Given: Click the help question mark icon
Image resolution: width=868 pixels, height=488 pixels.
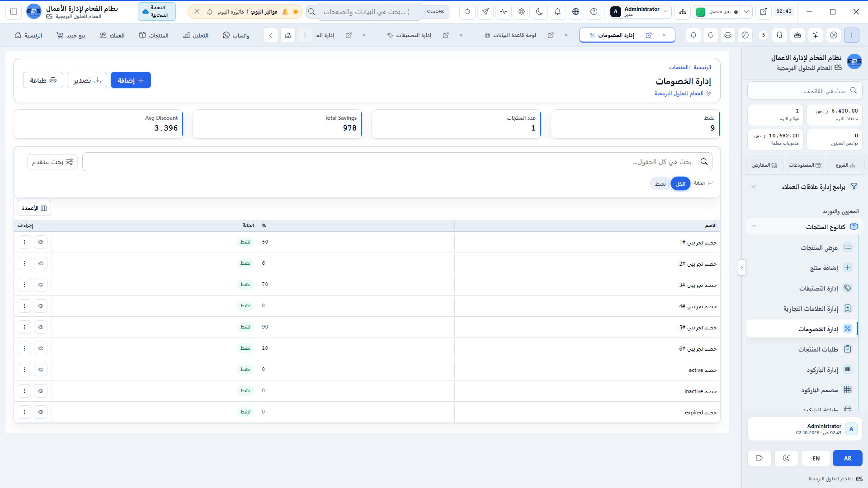Looking at the screenshot, I should pyautogui.click(x=594, y=12).
